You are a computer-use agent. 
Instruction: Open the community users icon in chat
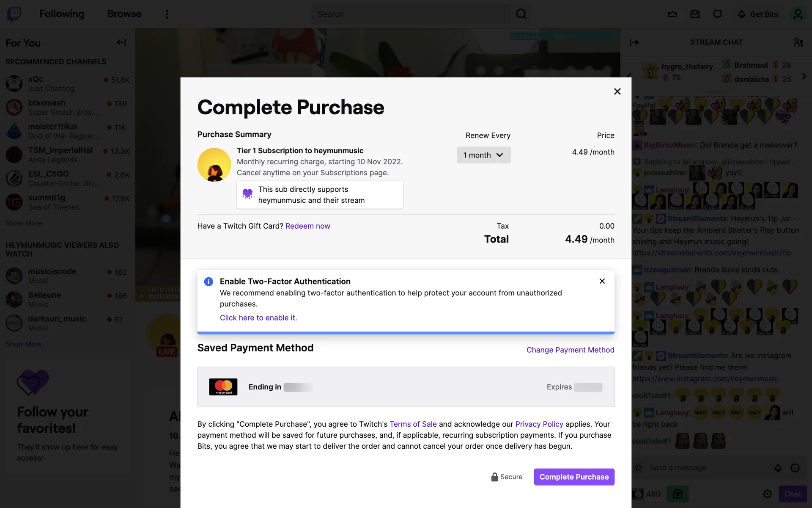tap(798, 42)
